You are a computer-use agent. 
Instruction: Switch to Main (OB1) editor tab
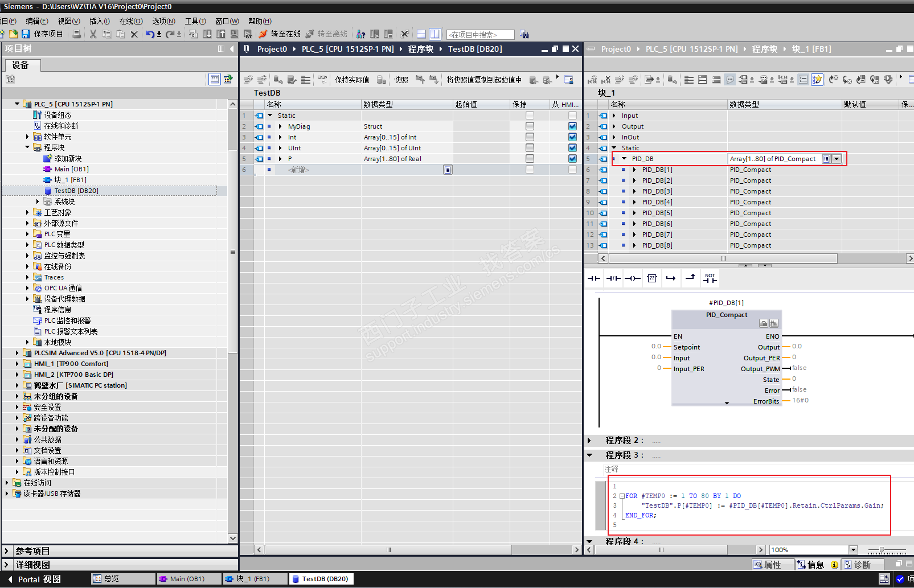pos(188,579)
